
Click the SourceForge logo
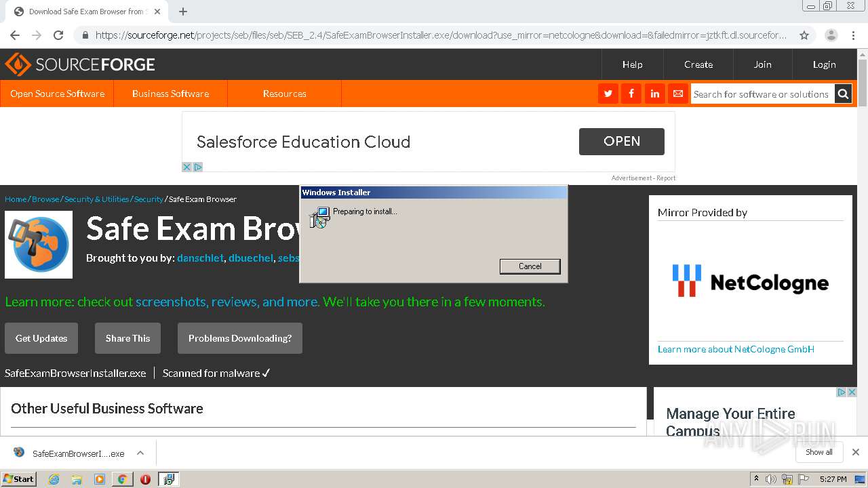click(x=79, y=64)
